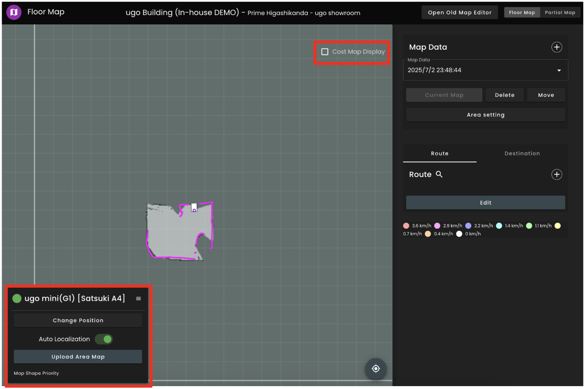Enable the Cost Map Display checkbox
Screen dimensions: 588x389
[x=324, y=52]
